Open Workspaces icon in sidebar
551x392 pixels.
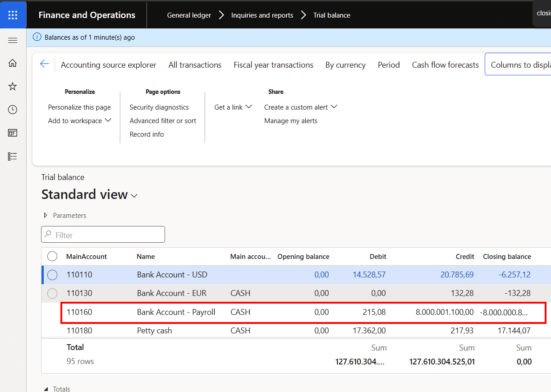click(13, 133)
